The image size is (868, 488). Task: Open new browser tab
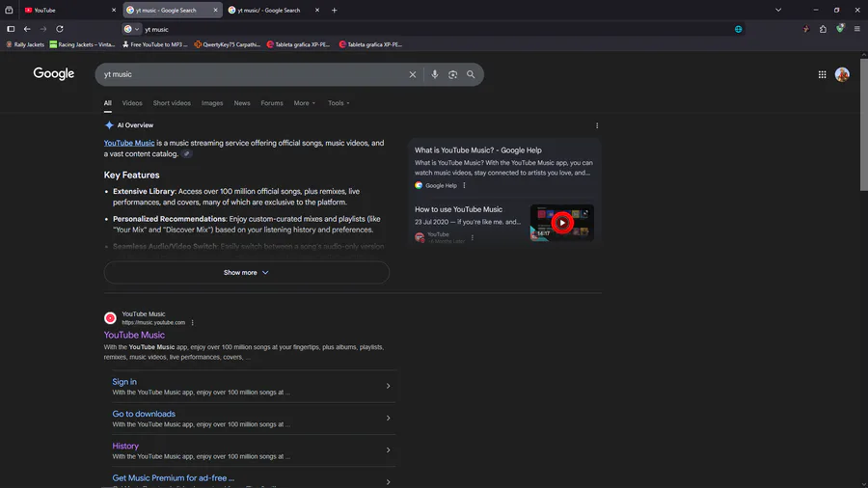coord(335,10)
